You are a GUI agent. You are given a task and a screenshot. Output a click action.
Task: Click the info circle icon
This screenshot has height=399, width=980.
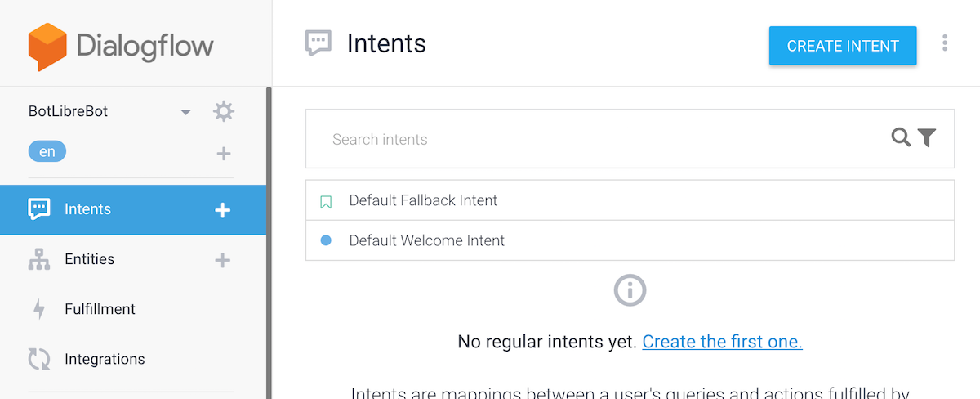click(x=630, y=289)
